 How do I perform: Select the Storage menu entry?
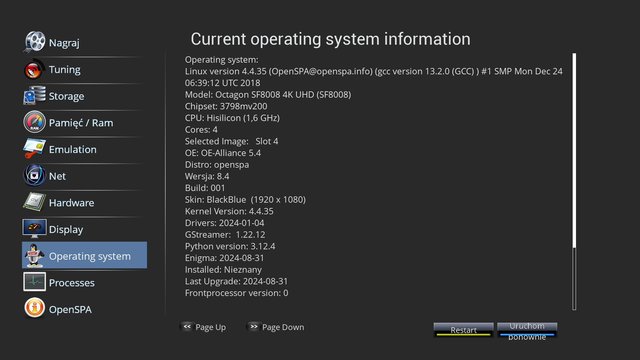pos(84,96)
